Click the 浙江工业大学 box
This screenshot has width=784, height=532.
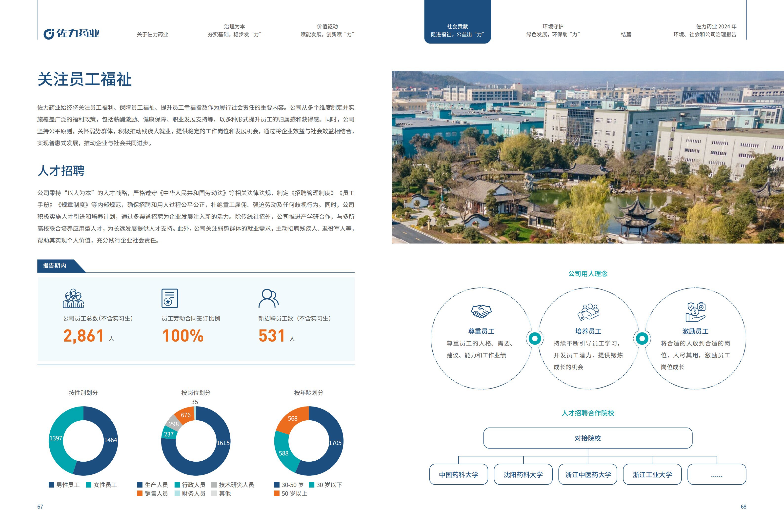pos(652,475)
